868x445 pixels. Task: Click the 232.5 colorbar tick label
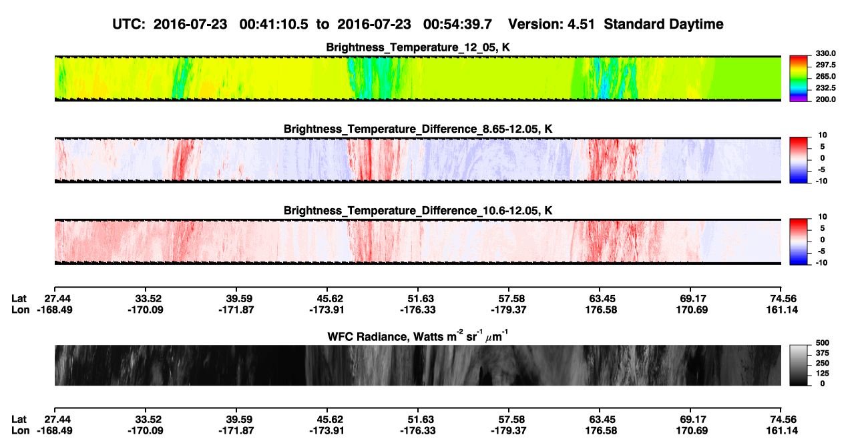tap(826, 87)
